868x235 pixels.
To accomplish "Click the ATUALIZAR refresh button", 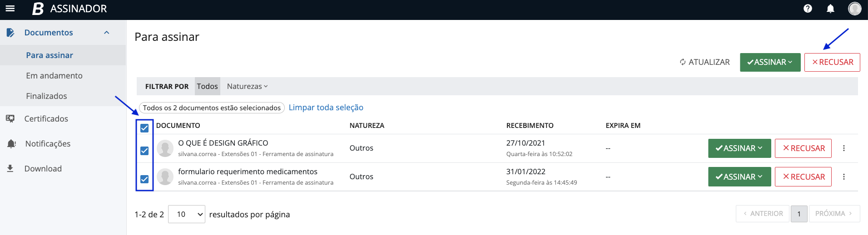I will tap(704, 62).
